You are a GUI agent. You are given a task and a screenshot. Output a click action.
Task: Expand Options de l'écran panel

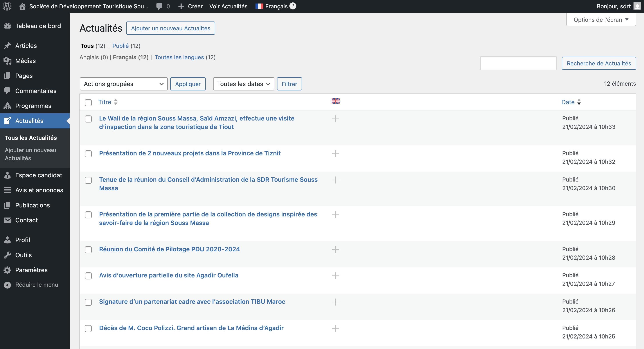click(601, 20)
